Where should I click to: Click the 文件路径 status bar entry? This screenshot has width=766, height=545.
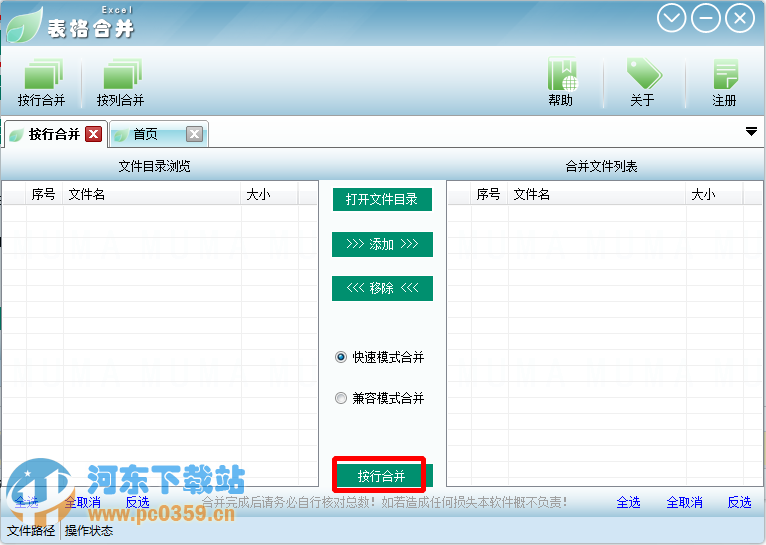pyautogui.click(x=31, y=531)
